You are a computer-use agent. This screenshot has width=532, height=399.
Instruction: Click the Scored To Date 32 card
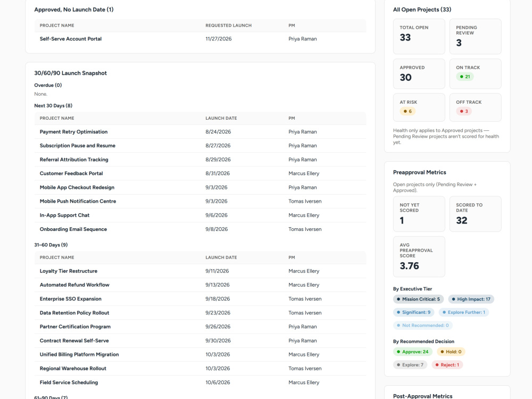click(x=475, y=214)
